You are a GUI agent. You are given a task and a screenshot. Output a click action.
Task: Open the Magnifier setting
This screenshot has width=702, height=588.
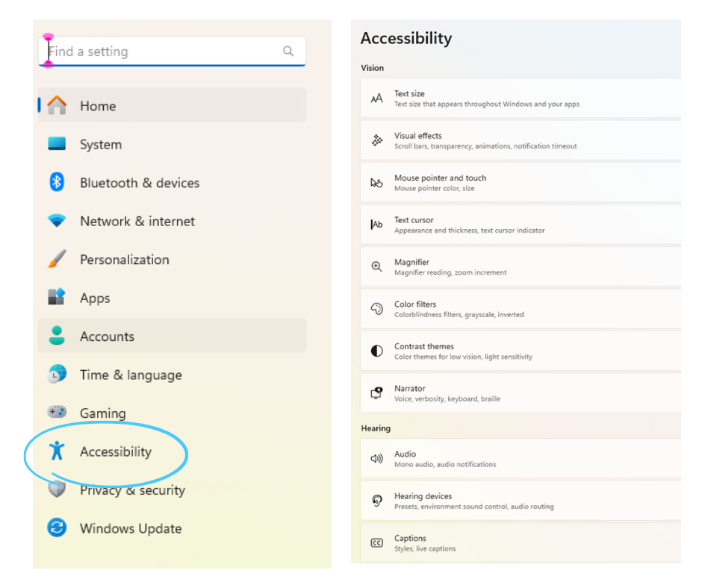pyautogui.click(x=521, y=266)
